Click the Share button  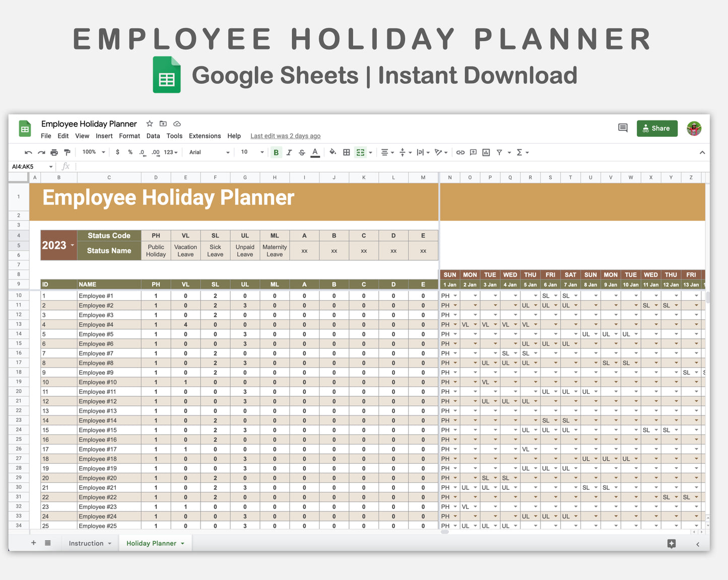click(x=656, y=128)
